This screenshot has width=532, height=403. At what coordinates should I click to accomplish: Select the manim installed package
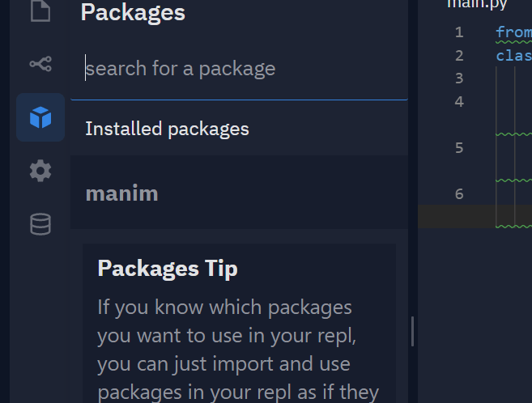239,193
